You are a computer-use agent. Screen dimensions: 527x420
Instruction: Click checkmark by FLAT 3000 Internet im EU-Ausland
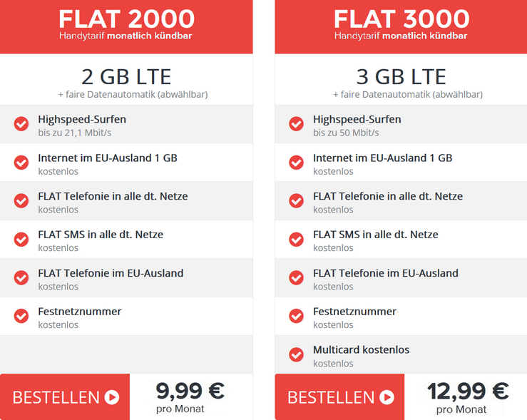[x=297, y=163]
